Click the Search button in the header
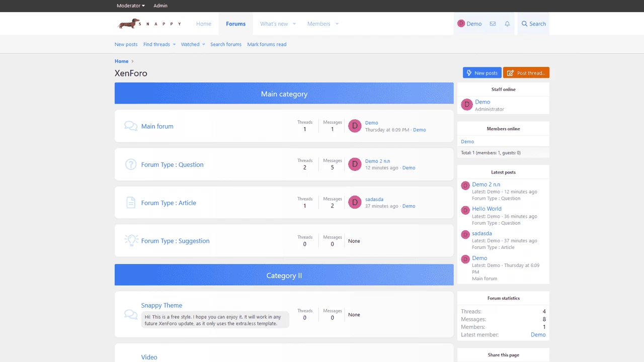644x362 pixels. tap(534, 24)
